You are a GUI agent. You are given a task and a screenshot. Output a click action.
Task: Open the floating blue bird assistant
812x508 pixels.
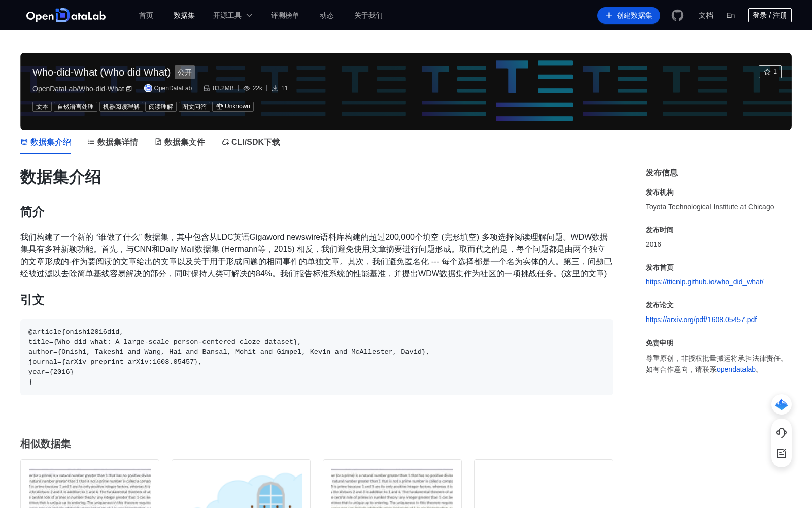click(x=782, y=404)
